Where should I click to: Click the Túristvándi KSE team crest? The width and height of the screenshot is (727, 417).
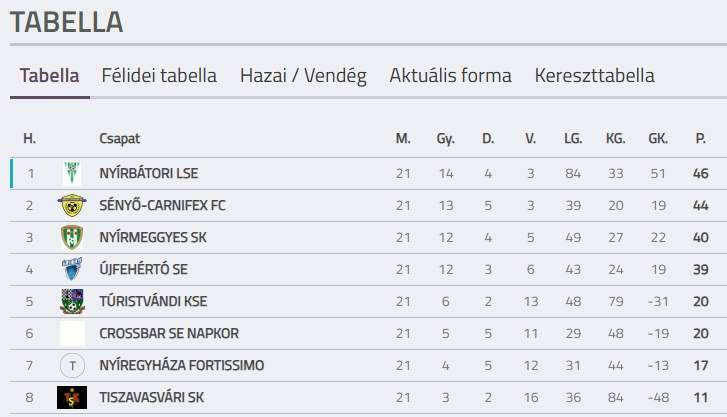coord(72,301)
